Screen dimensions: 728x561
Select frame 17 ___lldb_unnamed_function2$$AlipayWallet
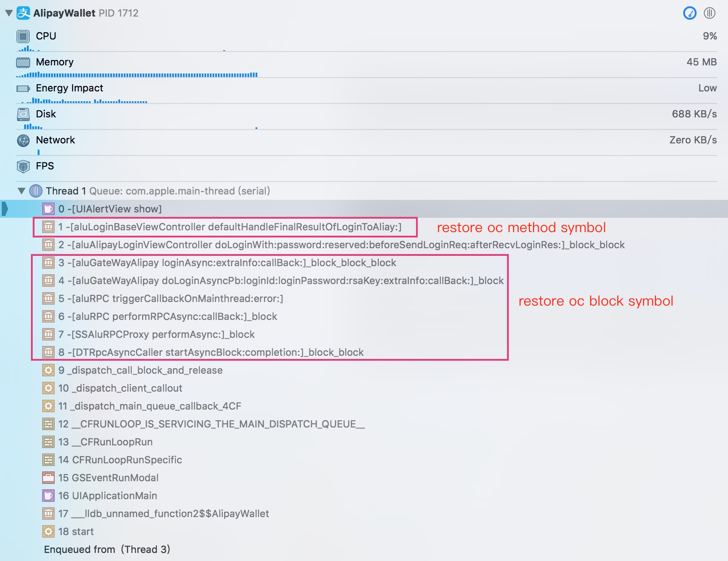(364, 514)
